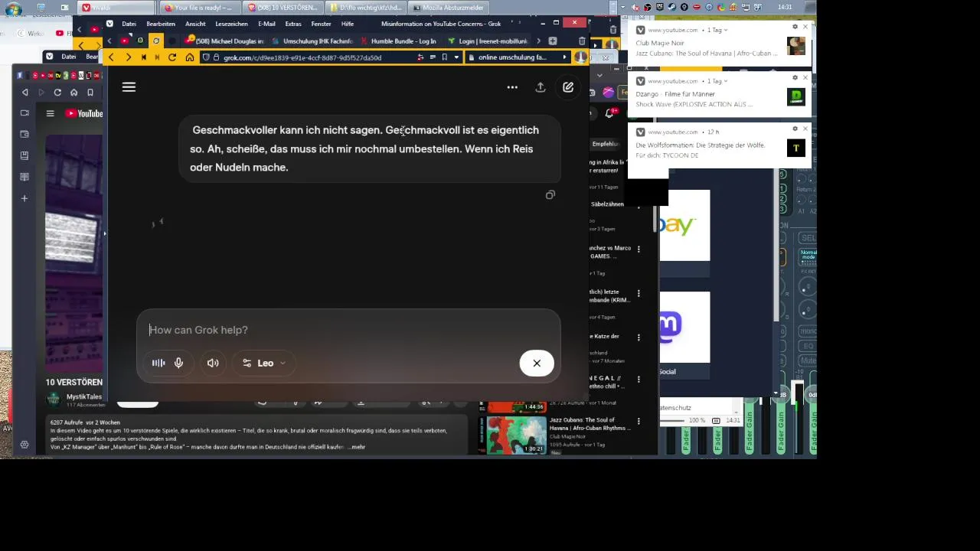Click the 'online umschulung fa...' search field
The image size is (980, 551).
[x=513, y=57]
